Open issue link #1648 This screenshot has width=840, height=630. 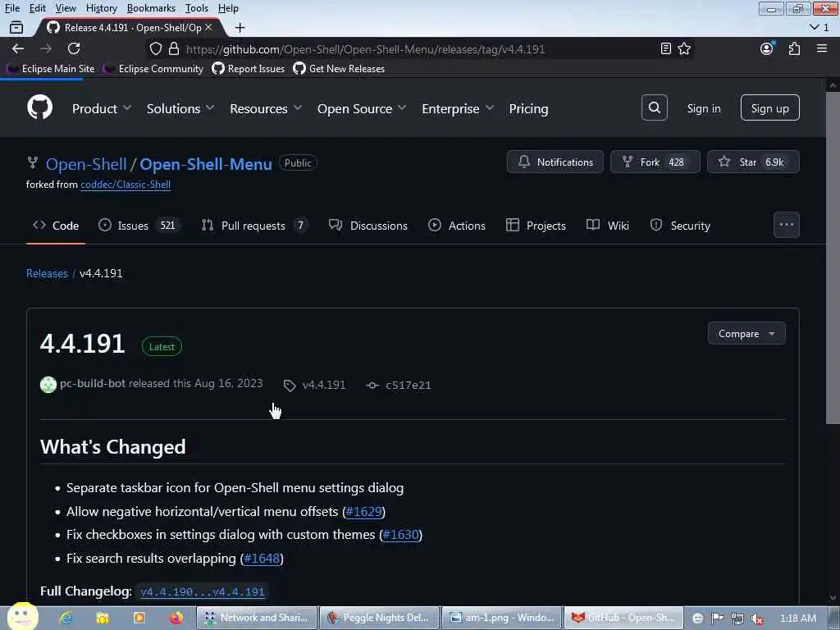pyautogui.click(x=262, y=558)
